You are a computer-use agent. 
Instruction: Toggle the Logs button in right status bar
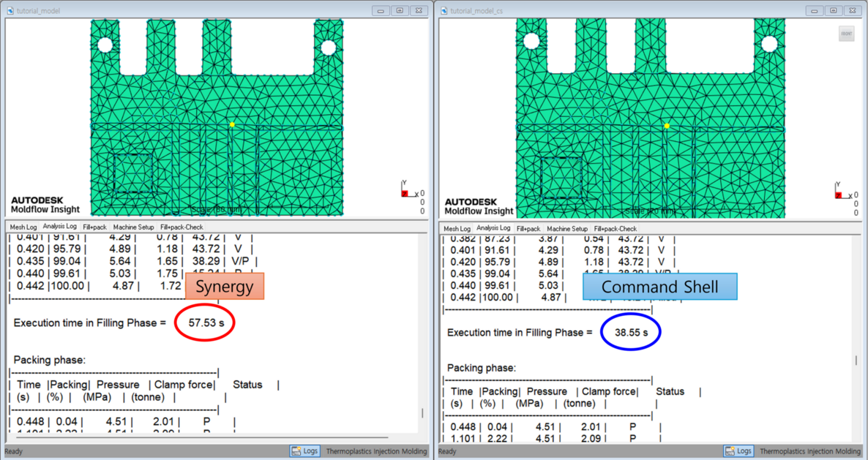click(x=738, y=451)
